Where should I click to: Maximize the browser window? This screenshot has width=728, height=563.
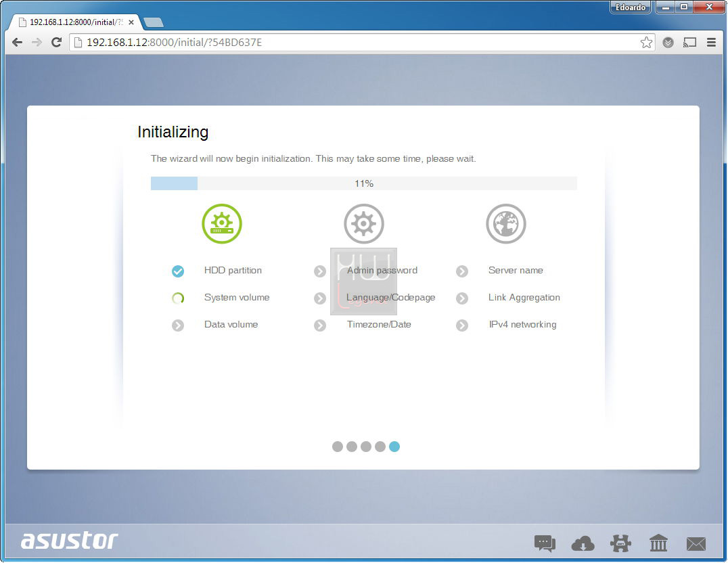pyautogui.click(x=683, y=7)
